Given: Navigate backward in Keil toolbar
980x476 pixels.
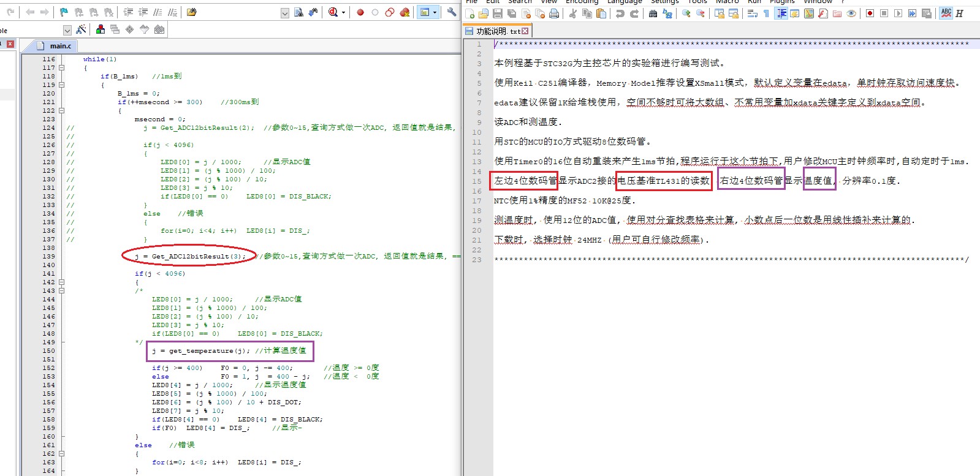Looking at the screenshot, I should click(30, 12).
